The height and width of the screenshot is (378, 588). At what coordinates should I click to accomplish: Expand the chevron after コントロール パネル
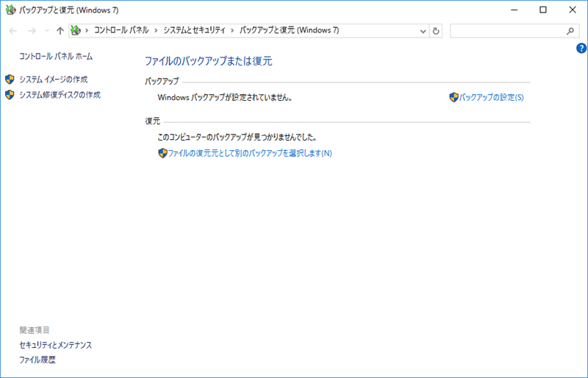point(157,30)
